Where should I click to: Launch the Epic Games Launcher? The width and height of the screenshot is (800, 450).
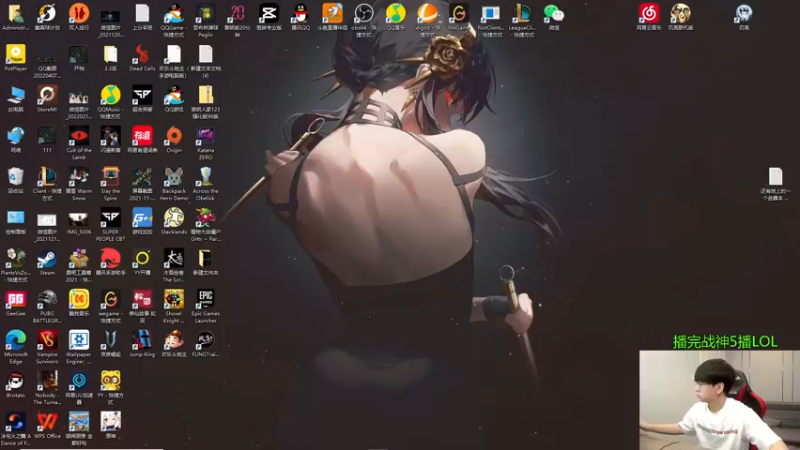point(206,300)
